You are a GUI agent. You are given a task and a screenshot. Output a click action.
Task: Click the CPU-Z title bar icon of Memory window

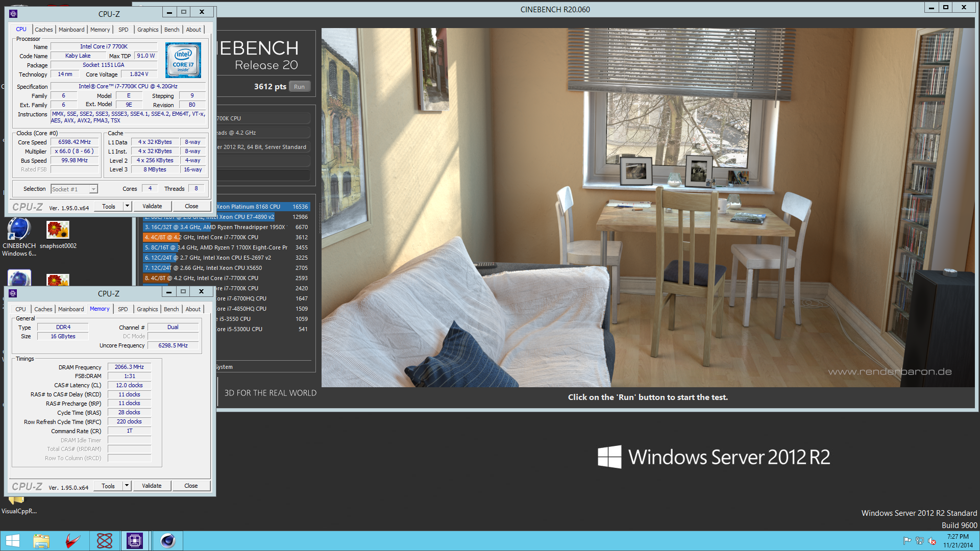pyautogui.click(x=13, y=293)
